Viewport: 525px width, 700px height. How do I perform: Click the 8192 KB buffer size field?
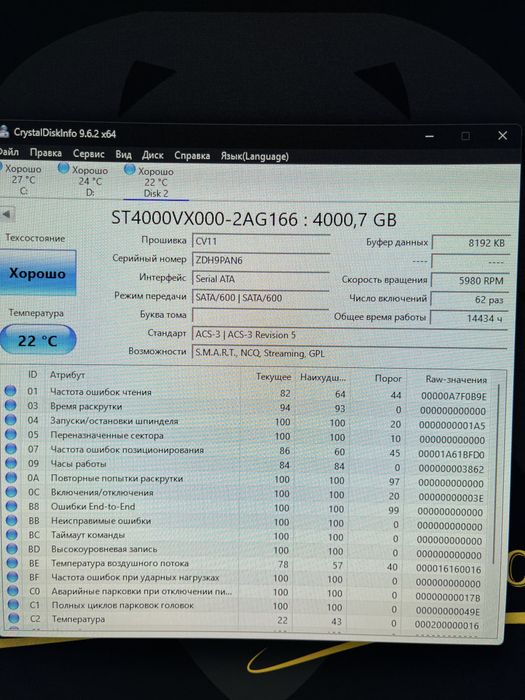coord(471,242)
